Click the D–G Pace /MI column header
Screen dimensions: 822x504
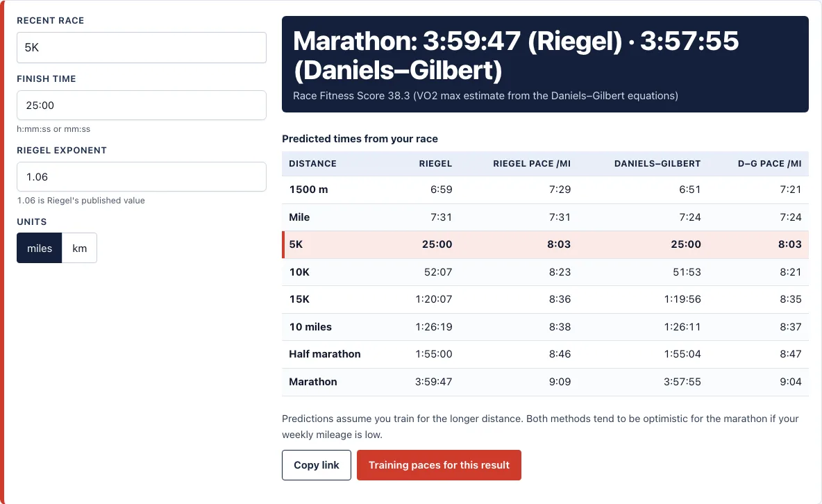tap(769, 164)
